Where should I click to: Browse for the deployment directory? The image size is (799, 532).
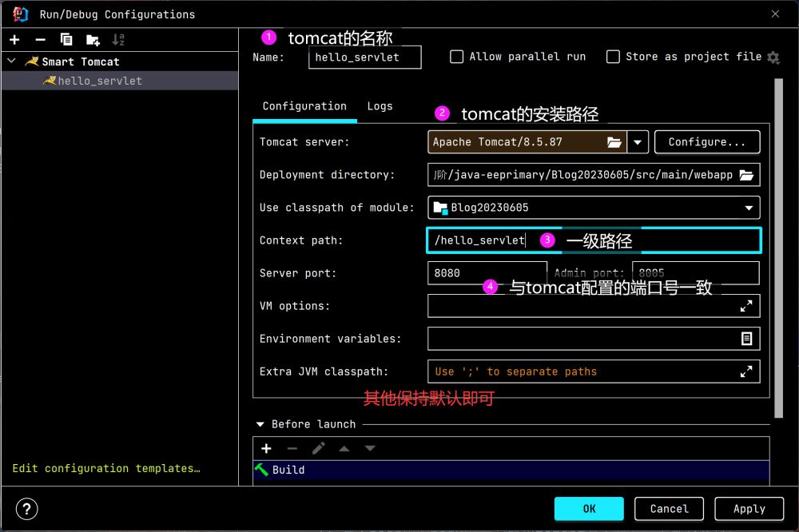point(746,175)
